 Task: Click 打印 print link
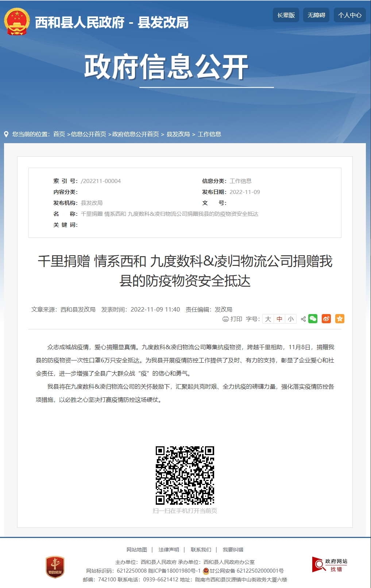click(x=236, y=319)
